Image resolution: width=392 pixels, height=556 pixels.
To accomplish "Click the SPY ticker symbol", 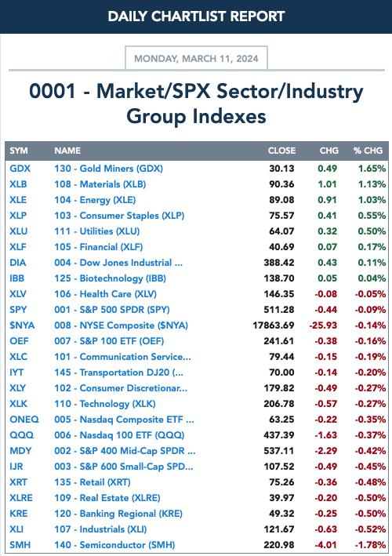I will [18, 310].
